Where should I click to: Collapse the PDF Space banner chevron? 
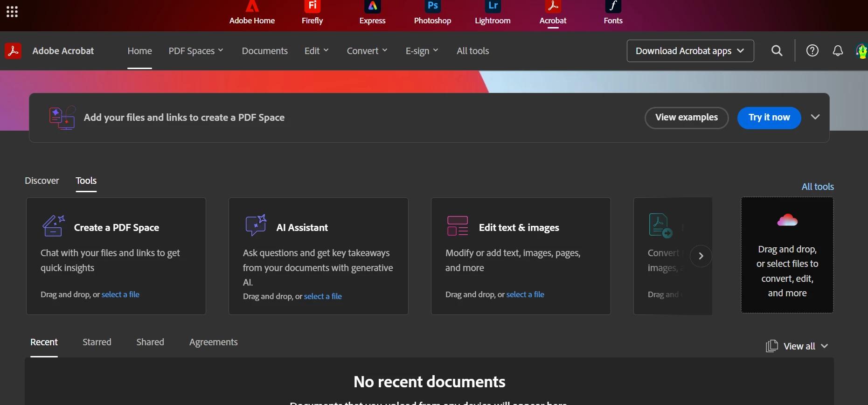tap(815, 117)
